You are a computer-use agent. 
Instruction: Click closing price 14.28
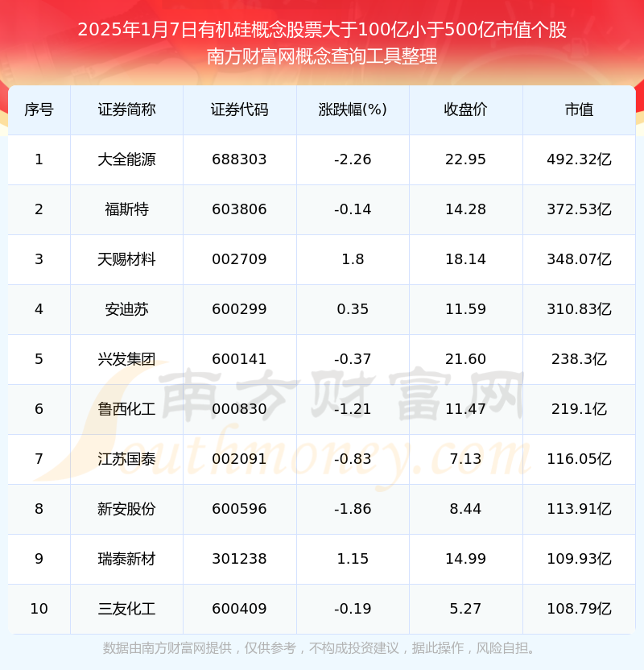[x=465, y=209]
